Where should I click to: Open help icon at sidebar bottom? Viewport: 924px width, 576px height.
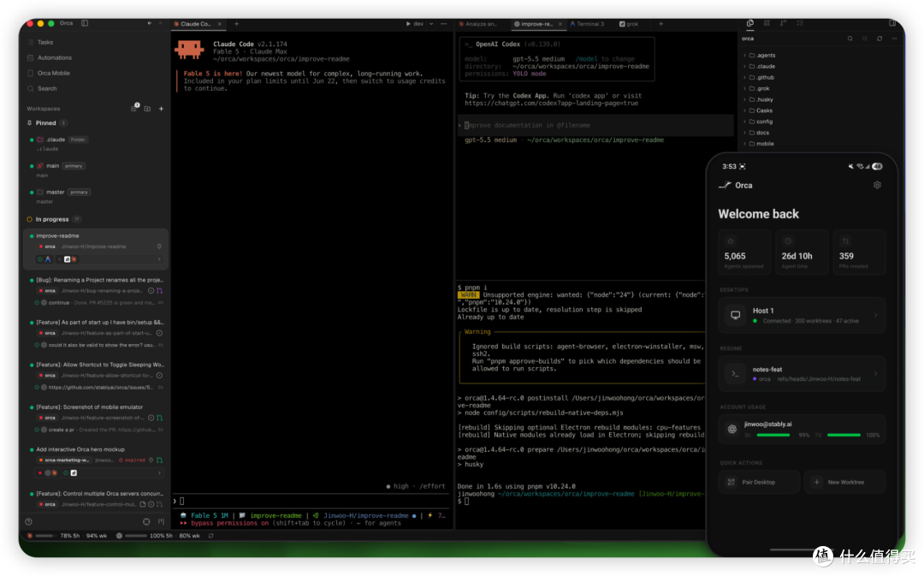(28, 522)
